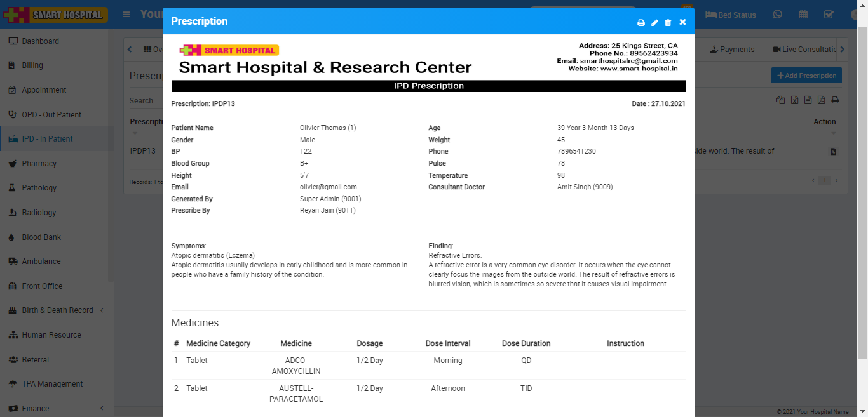Click the phone number 7896541230
868x417 pixels.
coord(576,152)
